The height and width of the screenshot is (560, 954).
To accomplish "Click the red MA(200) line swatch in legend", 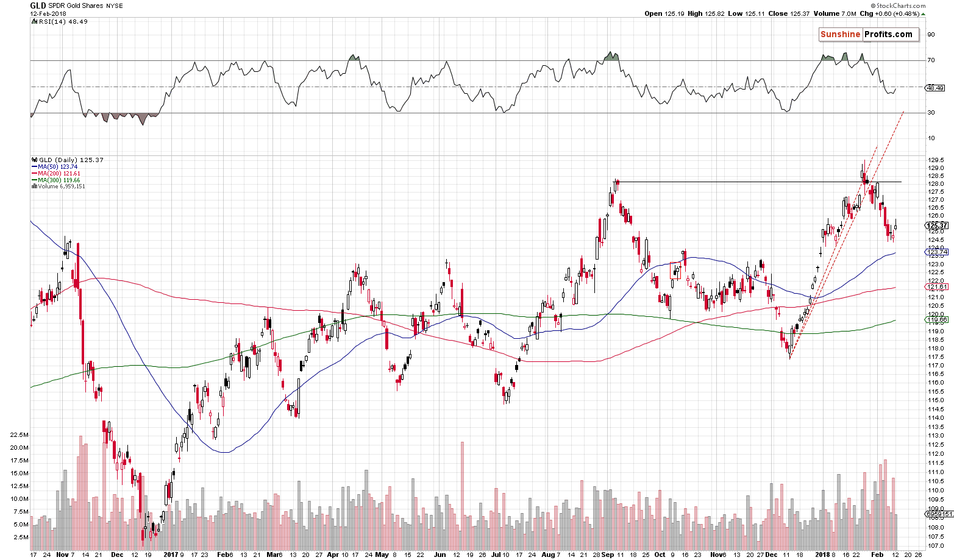I will point(34,174).
